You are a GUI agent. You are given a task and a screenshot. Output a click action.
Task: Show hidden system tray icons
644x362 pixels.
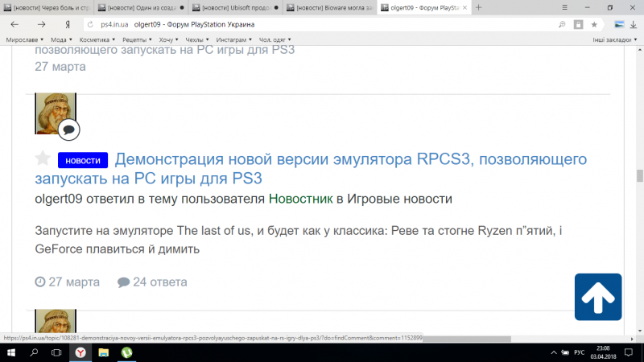coord(554,352)
